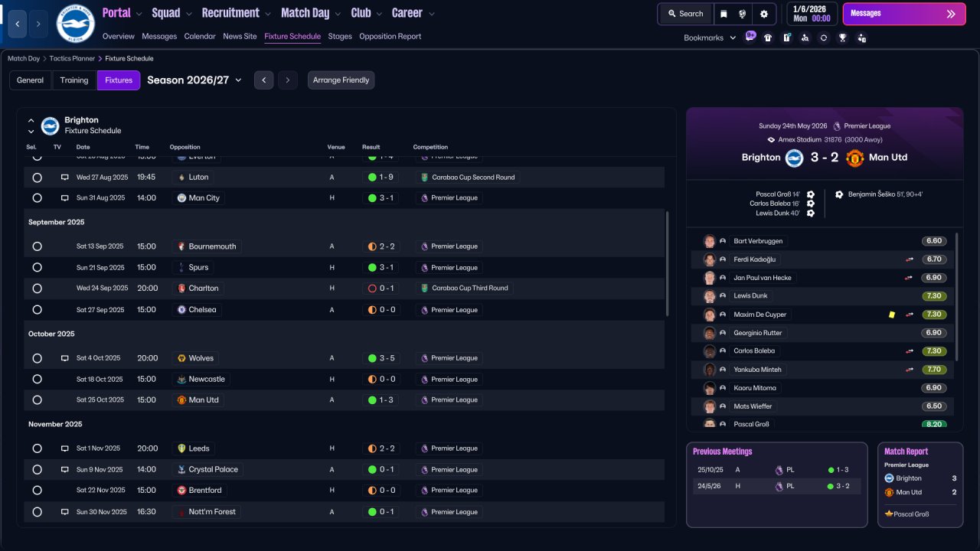The image size is (980, 551).
Task: Select the Luton fixture radio button
Action: click(37, 178)
